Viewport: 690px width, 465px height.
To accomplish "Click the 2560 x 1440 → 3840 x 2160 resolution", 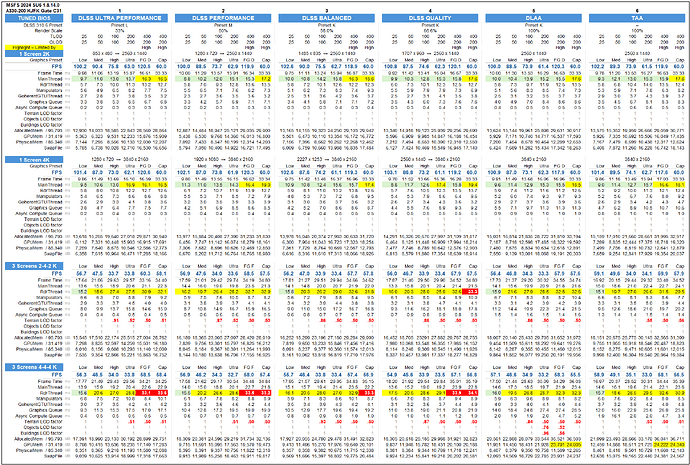I will coord(430,160).
